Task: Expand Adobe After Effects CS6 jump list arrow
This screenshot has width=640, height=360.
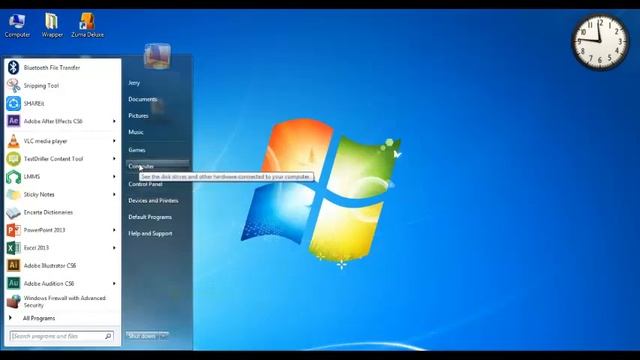Action: tap(114, 121)
